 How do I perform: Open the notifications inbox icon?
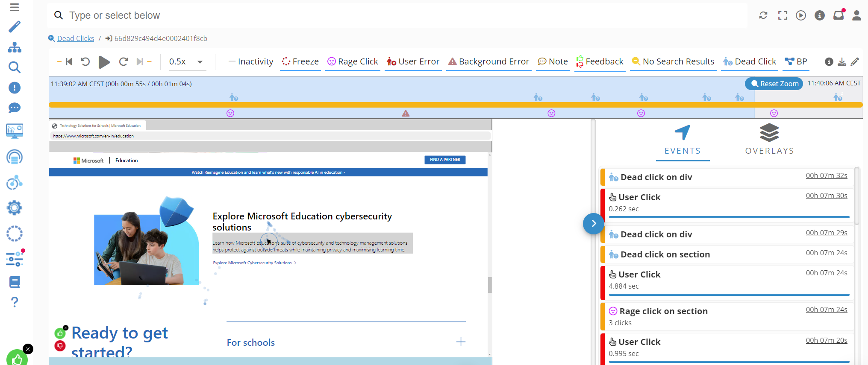coord(838,15)
